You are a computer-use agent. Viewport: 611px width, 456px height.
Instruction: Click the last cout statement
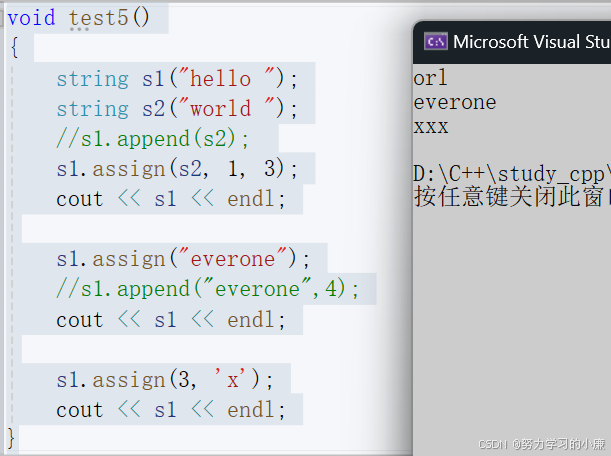click(x=171, y=410)
